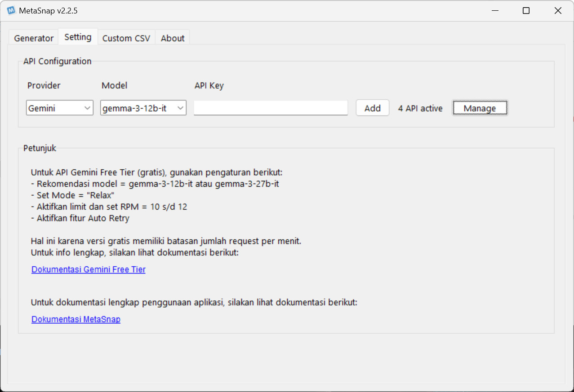Go to the About tab

coord(173,38)
